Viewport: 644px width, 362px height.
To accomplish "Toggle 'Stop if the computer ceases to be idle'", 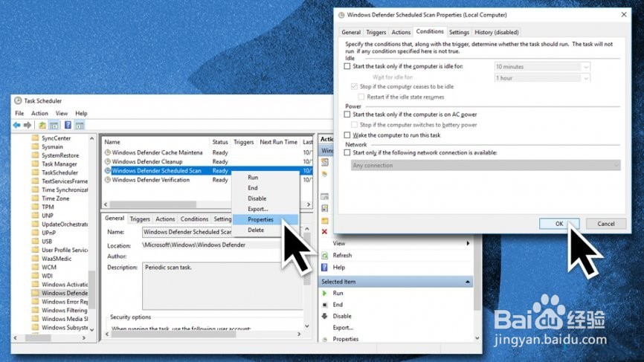I will coord(354,87).
